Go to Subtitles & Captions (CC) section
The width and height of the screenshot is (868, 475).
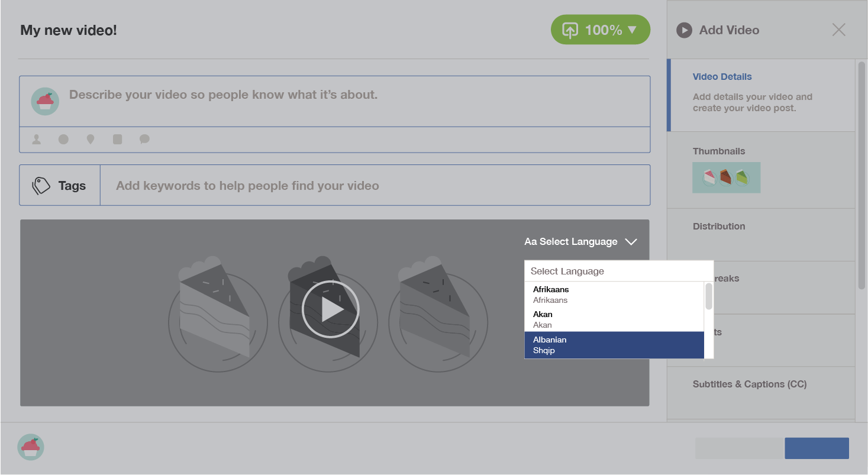(x=749, y=384)
